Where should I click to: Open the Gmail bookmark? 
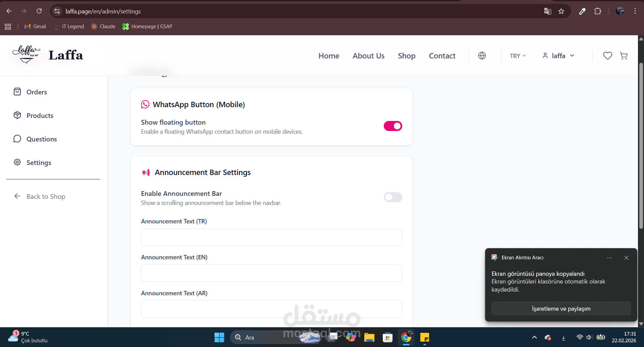point(35,27)
